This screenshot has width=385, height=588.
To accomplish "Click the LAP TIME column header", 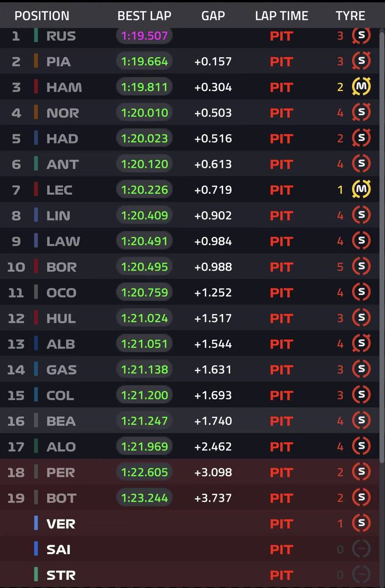I will [x=281, y=16].
